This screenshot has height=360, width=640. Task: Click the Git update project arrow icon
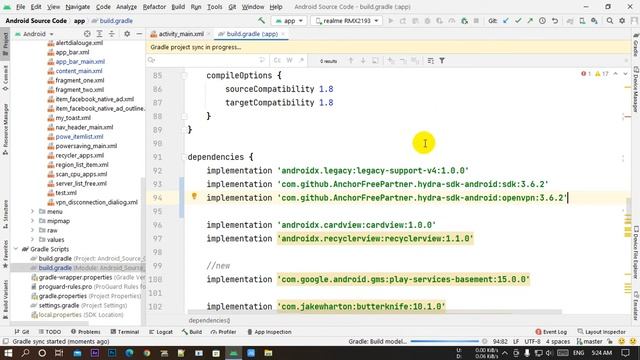tap(506, 20)
